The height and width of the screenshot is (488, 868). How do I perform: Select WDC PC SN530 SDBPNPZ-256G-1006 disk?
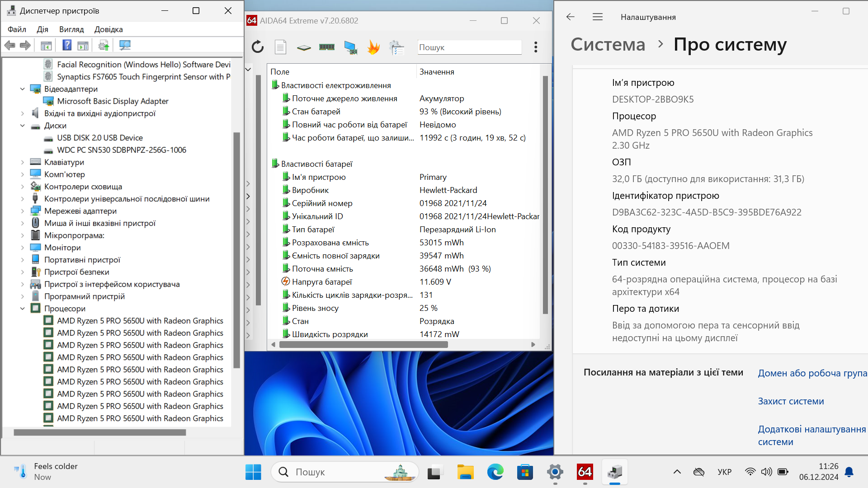(121, 150)
